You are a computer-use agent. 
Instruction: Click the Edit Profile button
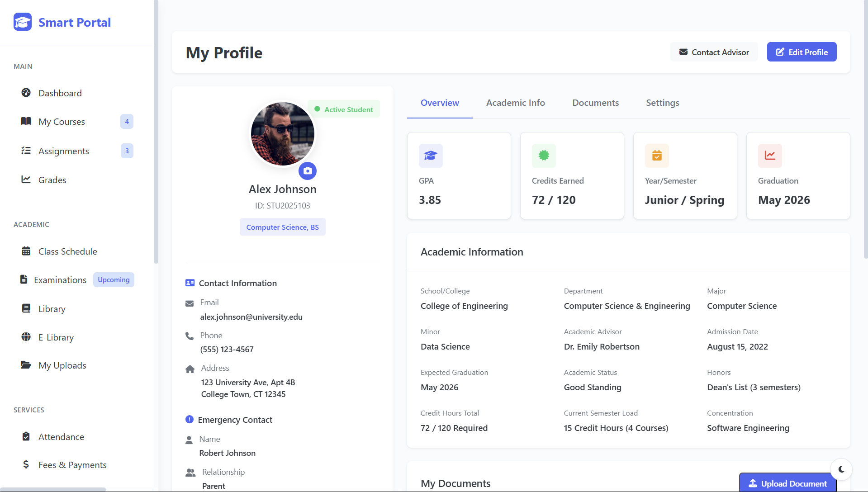(x=801, y=52)
